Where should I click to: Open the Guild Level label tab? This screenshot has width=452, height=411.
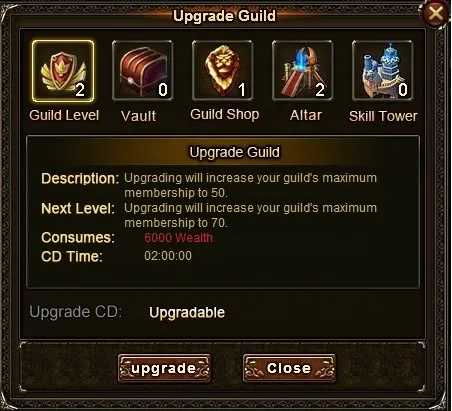[64, 115]
